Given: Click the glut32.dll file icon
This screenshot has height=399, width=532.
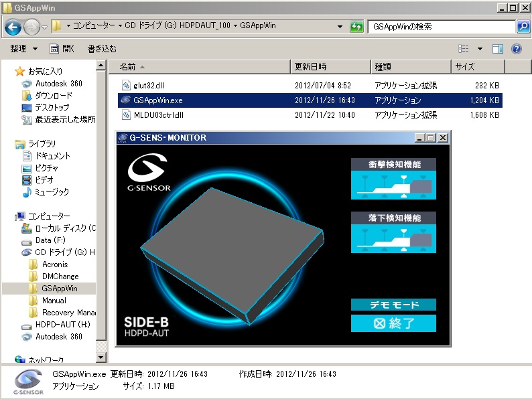Looking at the screenshot, I should (126, 86).
